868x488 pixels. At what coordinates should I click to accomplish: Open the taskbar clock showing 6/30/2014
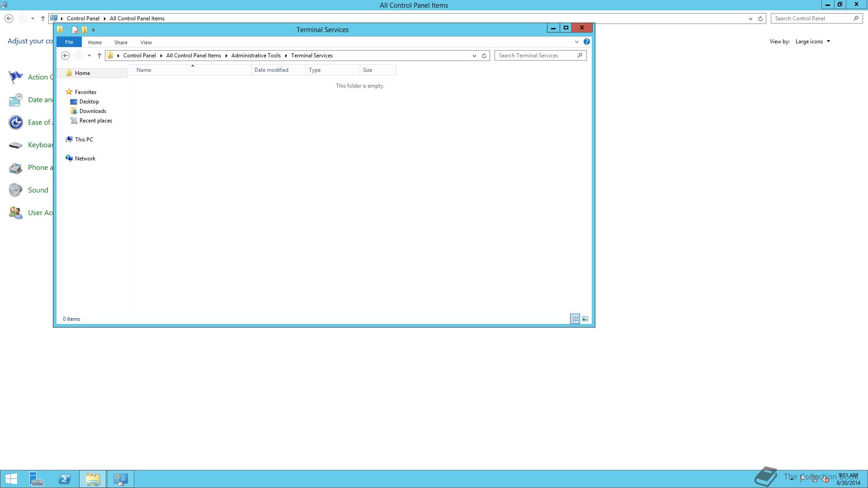coord(848,479)
